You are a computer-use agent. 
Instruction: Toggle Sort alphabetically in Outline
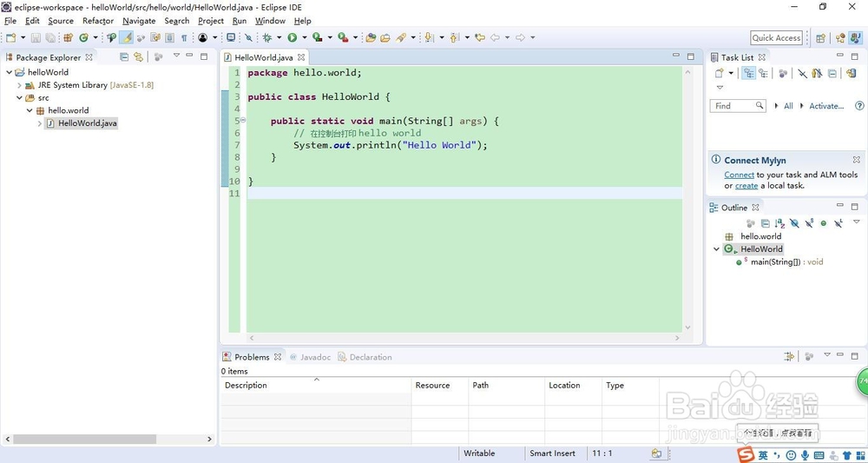pyautogui.click(x=780, y=223)
